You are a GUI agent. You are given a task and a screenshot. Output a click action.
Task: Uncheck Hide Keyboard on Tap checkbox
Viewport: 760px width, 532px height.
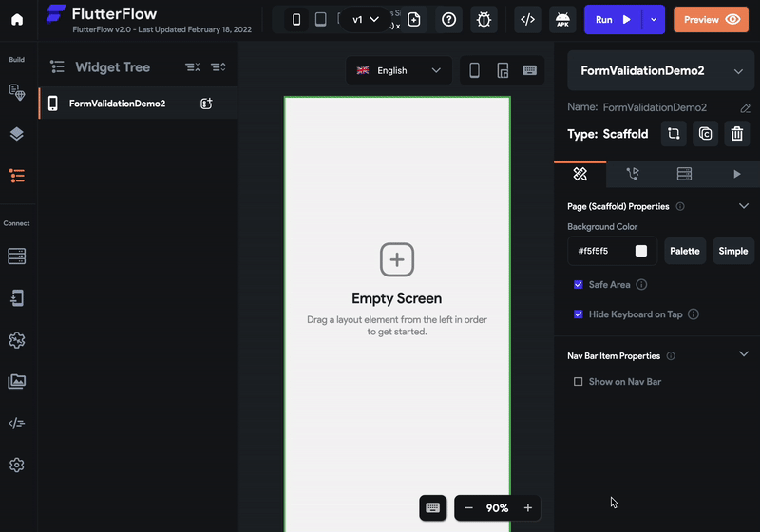click(579, 314)
